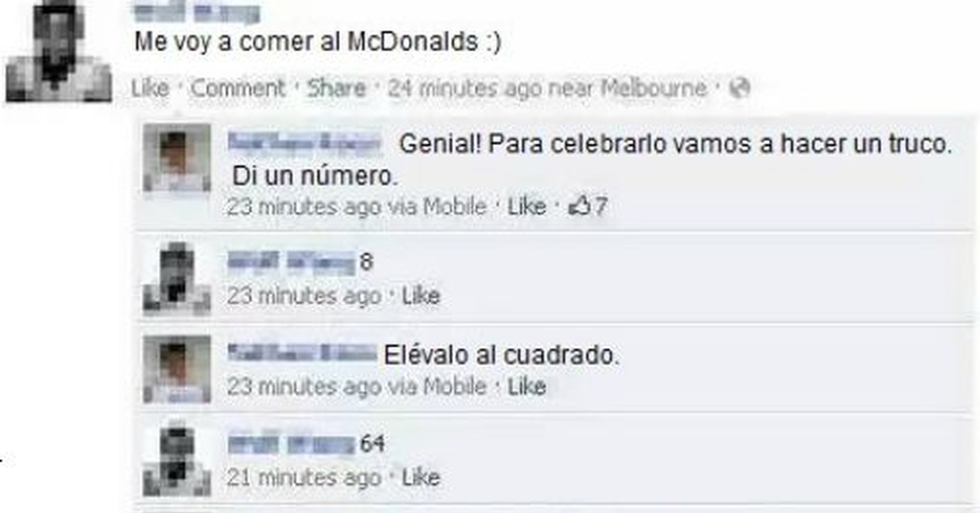
Task: Share the McDonalds status post
Action: point(336,88)
